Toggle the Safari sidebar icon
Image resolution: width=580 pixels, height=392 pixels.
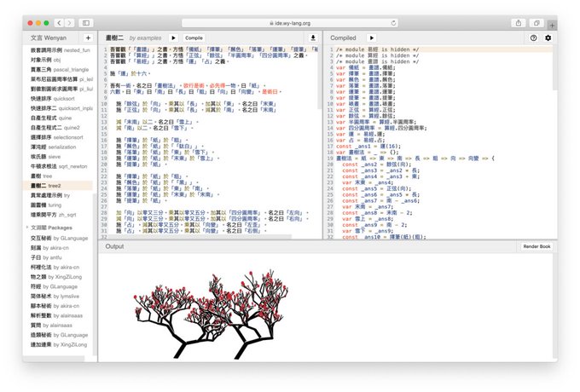click(86, 23)
